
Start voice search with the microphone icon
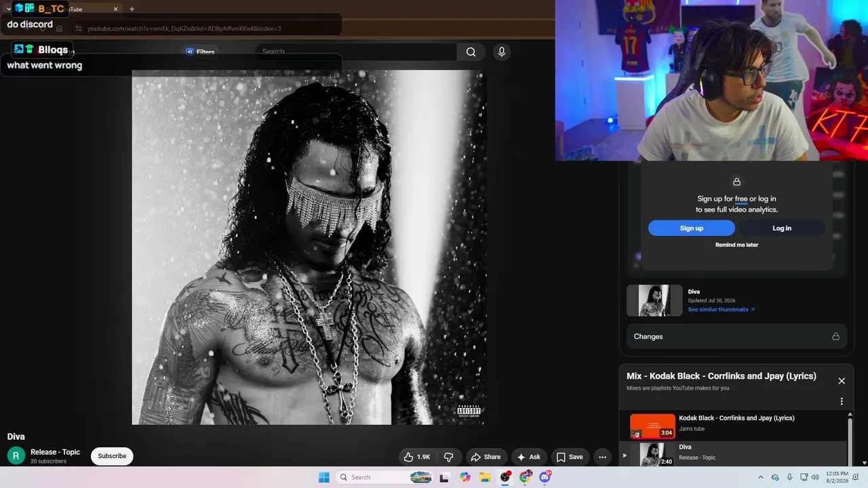click(501, 52)
